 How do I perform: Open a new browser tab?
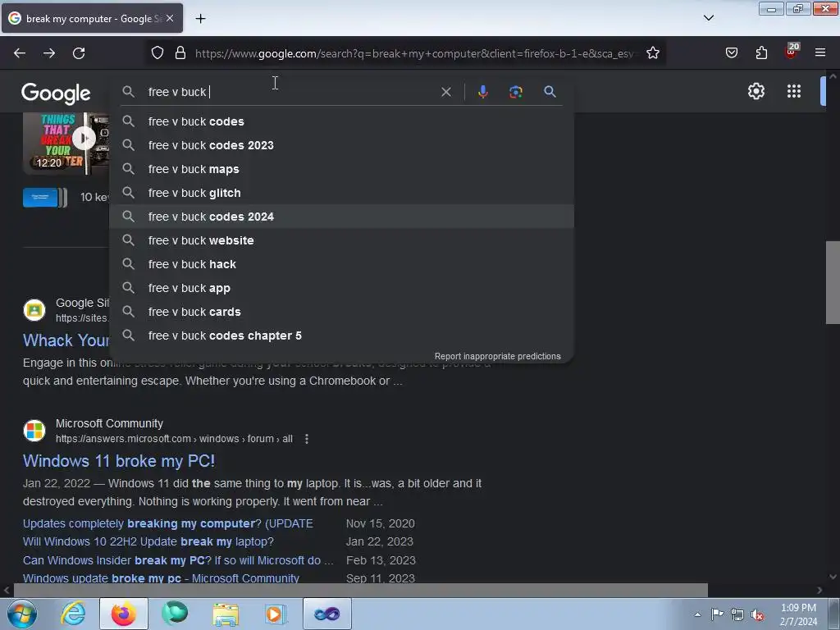tap(200, 19)
